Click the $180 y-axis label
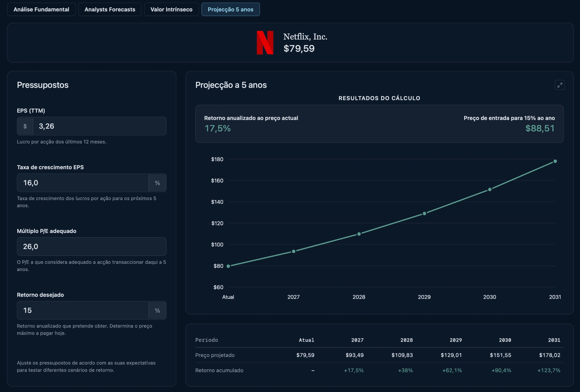This screenshot has width=580, height=392. (217, 159)
